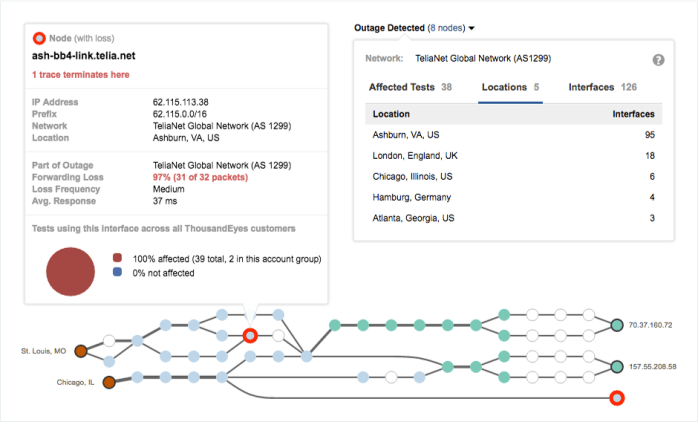Click TeliaNet Global Network (AS1299) network name
This screenshot has height=422, width=698.
483,58
